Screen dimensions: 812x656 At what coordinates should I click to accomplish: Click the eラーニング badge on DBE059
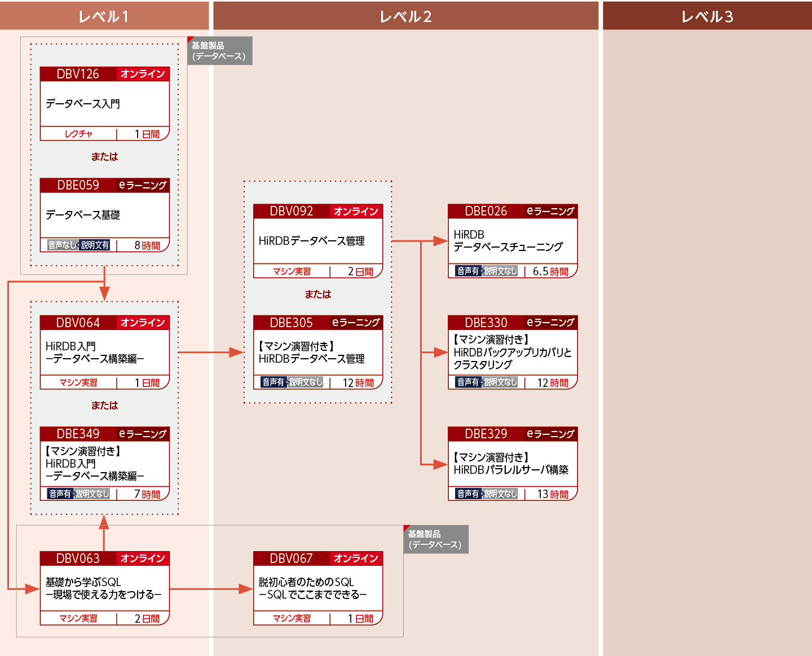click(143, 185)
